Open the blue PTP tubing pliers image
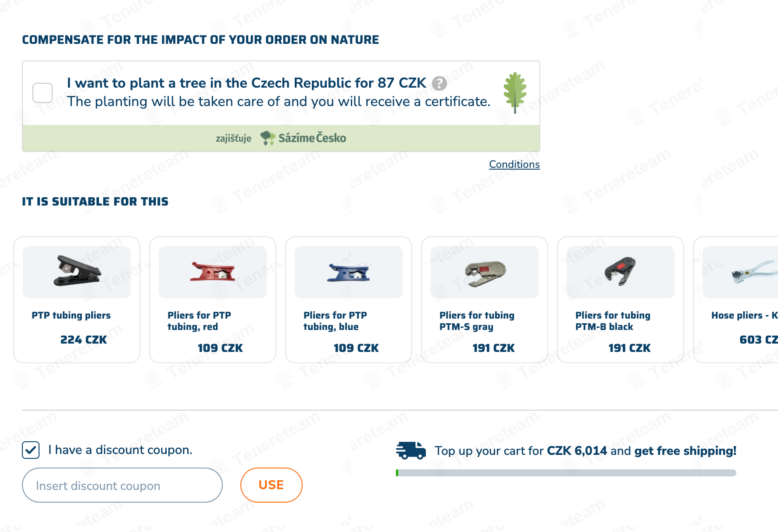 pyautogui.click(x=349, y=272)
